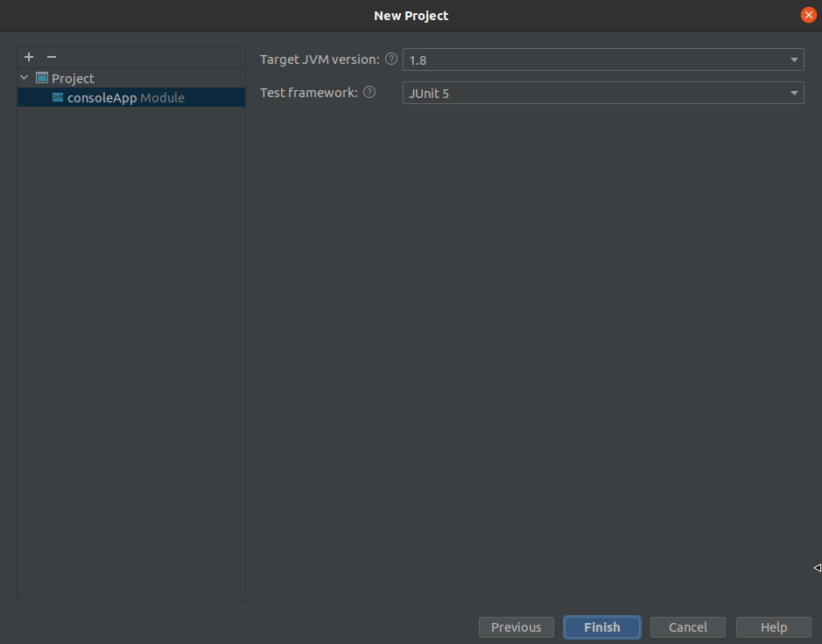Click the plus icon to add module
This screenshot has width=822, height=644.
(x=29, y=57)
